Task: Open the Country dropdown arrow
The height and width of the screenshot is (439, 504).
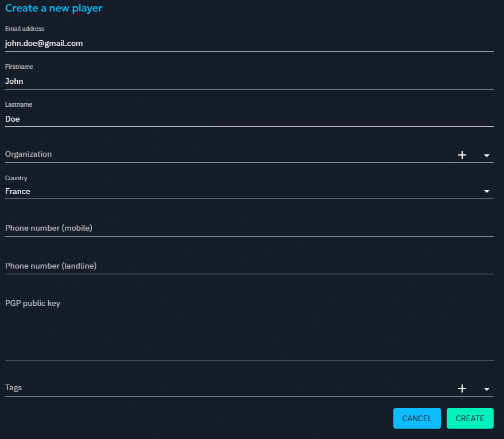Action: [x=487, y=191]
